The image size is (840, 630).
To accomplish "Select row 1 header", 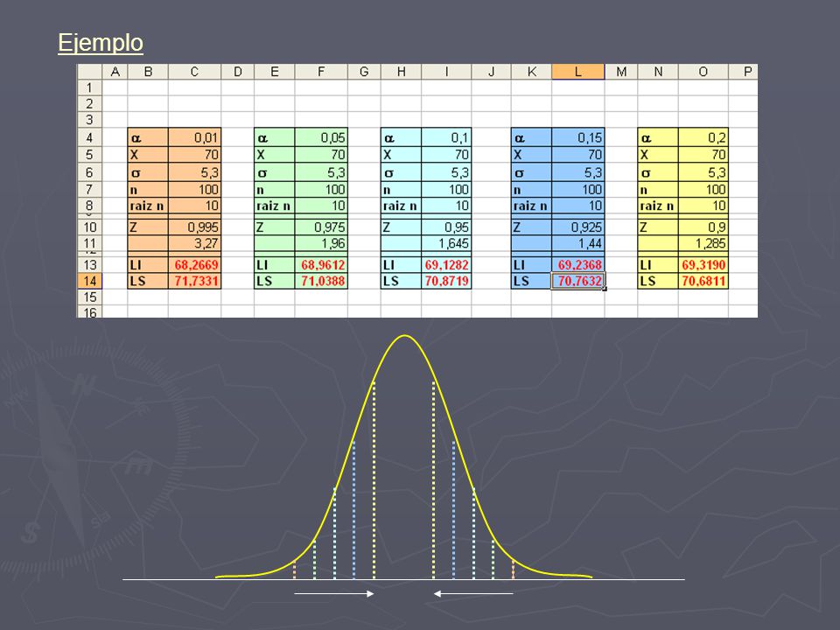I will (x=89, y=87).
